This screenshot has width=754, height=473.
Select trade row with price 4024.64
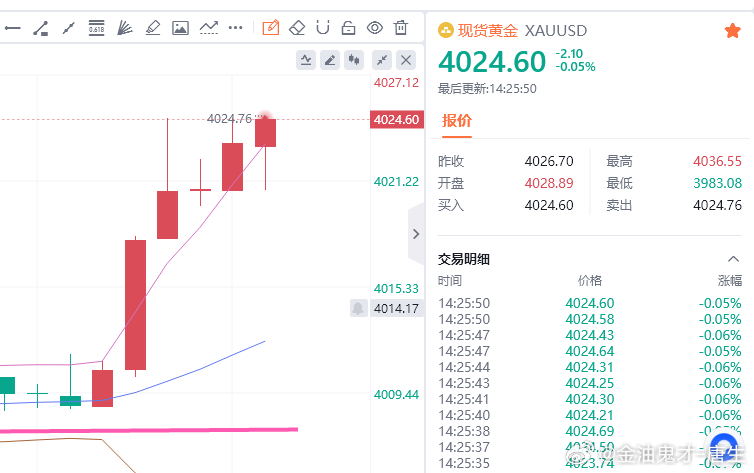(x=590, y=351)
